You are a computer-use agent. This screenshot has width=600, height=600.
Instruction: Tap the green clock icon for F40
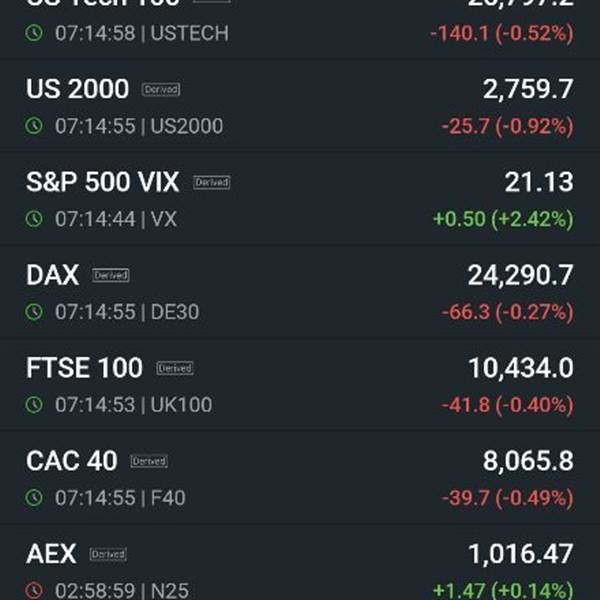pos(34,498)
